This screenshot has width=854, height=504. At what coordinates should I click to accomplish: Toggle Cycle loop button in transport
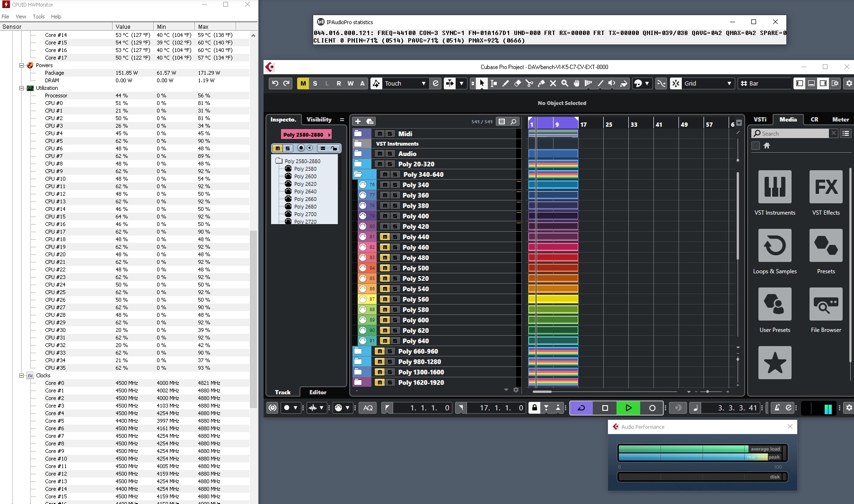point(581,408)
